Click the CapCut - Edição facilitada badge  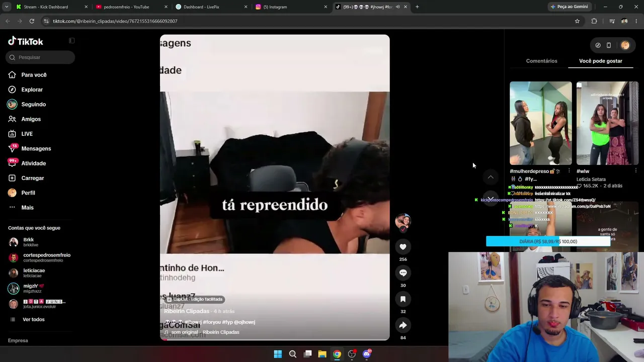click(195, 299)
